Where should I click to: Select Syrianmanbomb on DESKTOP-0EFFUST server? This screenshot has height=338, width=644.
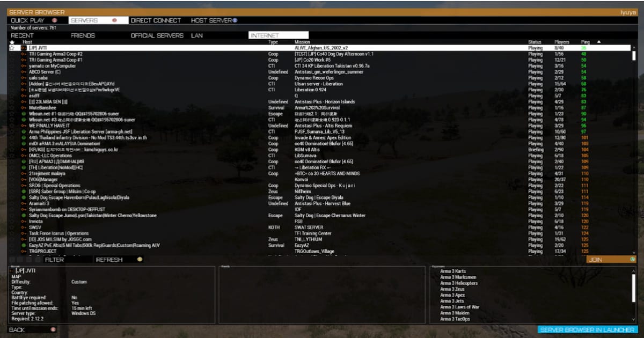[x=319, y=209]
